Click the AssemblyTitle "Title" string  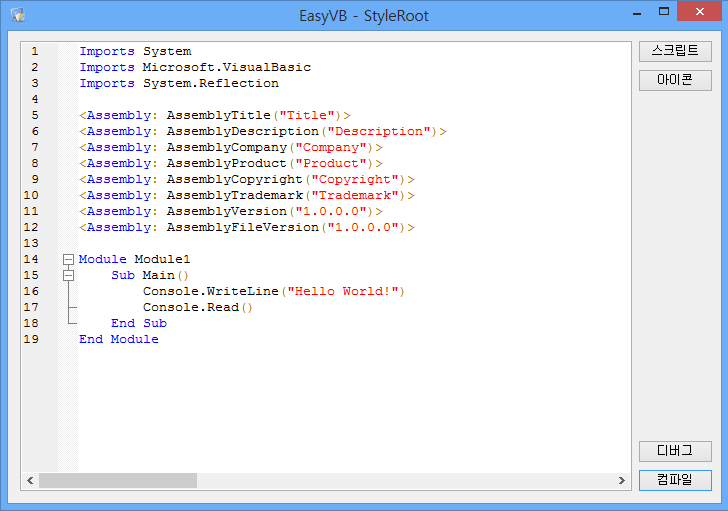coord(311,115)
